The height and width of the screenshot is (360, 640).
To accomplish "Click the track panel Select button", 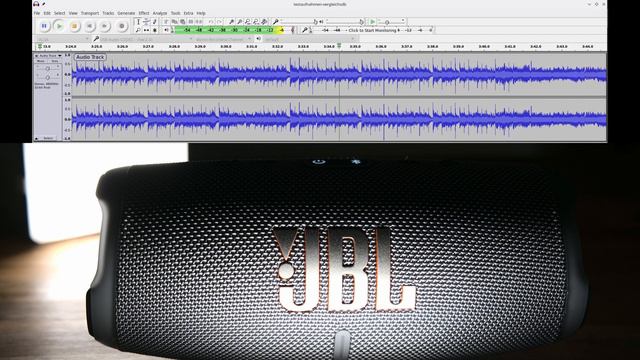I will pyautogui.click(x=48, y=138).
